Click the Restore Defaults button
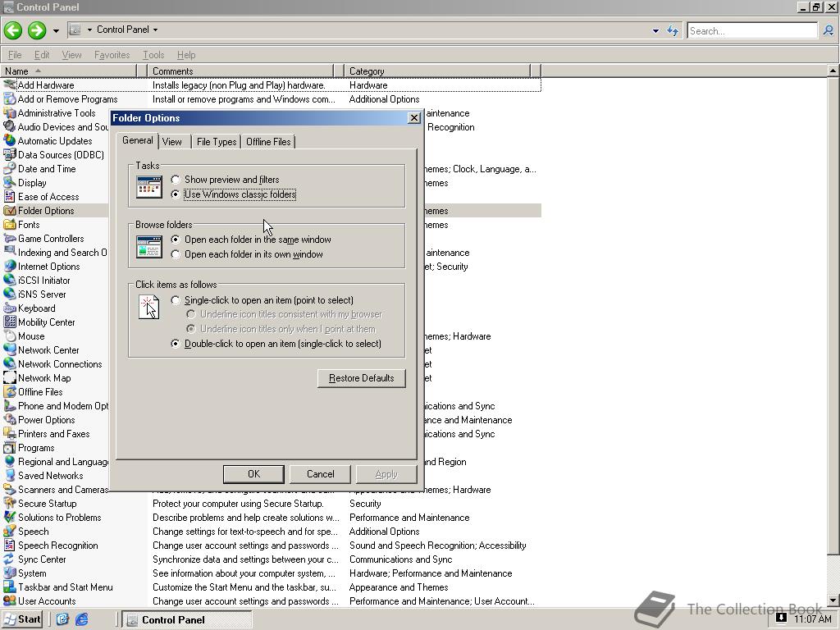This screenshot has width=840, height=630. coord(361,378)
